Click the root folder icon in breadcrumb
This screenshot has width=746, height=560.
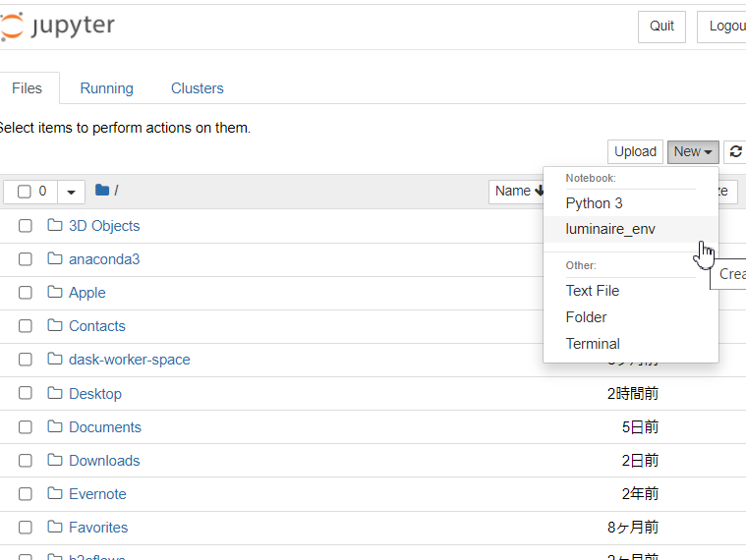(x=102, y=191)
